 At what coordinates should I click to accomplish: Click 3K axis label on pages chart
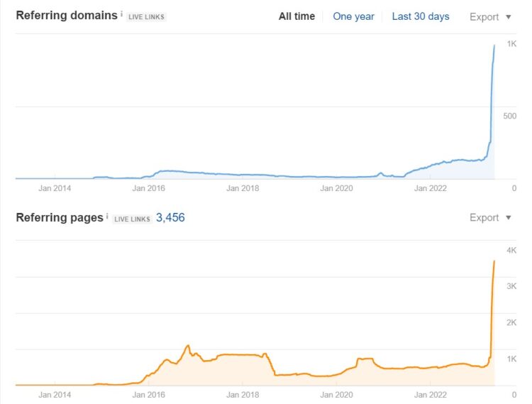pyautogui.click(x=511, y=286)
